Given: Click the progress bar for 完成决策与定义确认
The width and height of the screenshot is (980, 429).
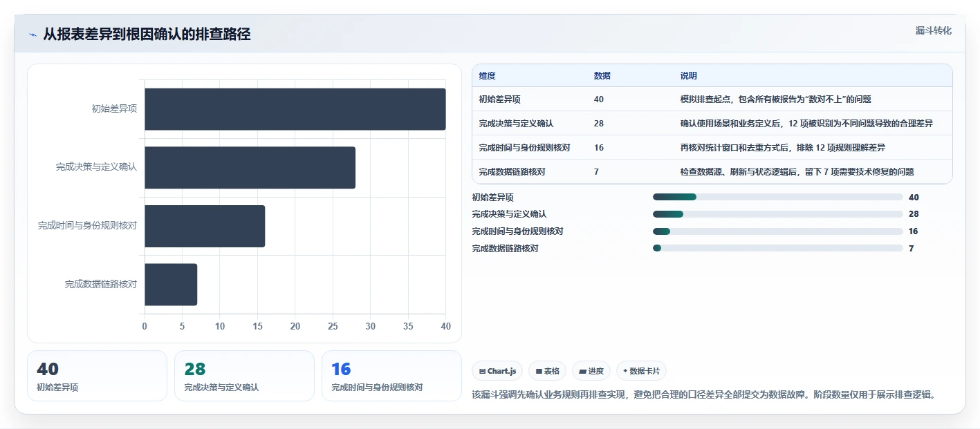Looking at the screenshot, I should pos(777,214).
